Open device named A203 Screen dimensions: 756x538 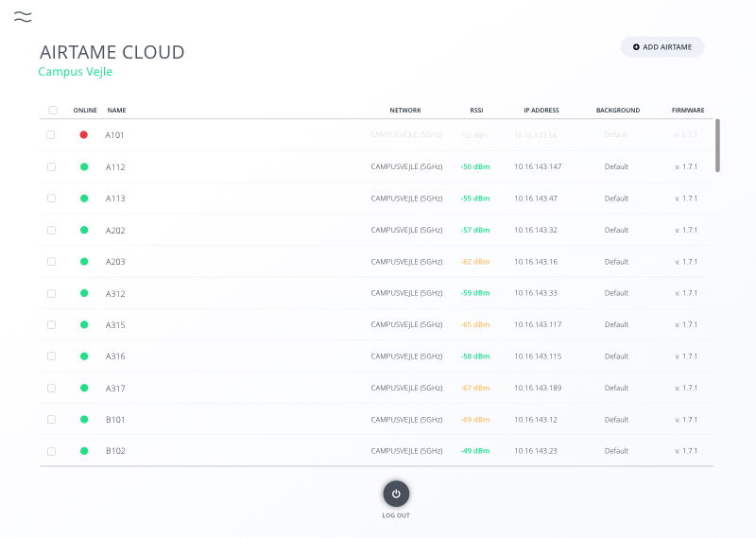(x=115, y=262)
